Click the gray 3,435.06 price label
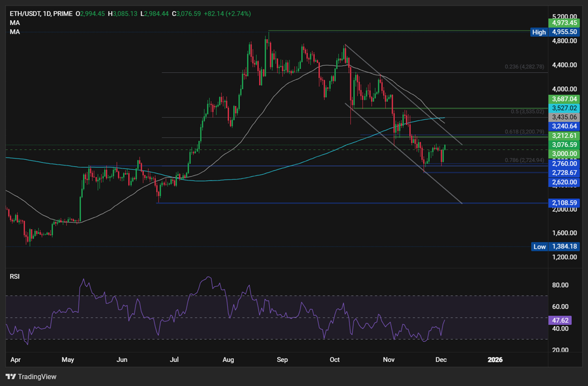Viewport: 588px width, 386px height. pyautogui.click(x=564, y=116)
